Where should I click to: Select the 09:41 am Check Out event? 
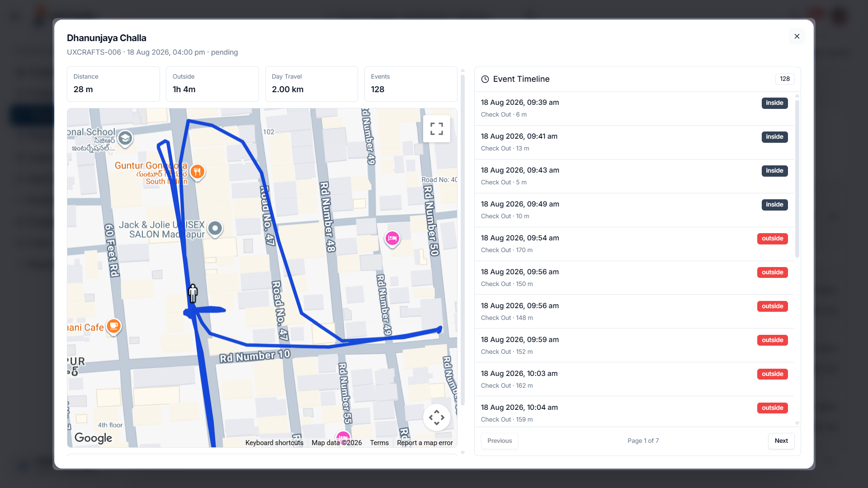[x=634, y=142]
